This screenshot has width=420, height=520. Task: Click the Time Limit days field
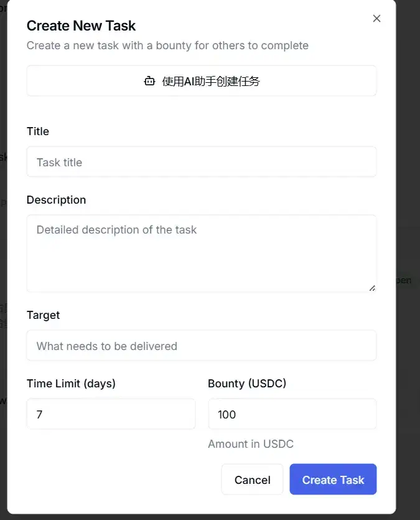(x=111, y=414)
